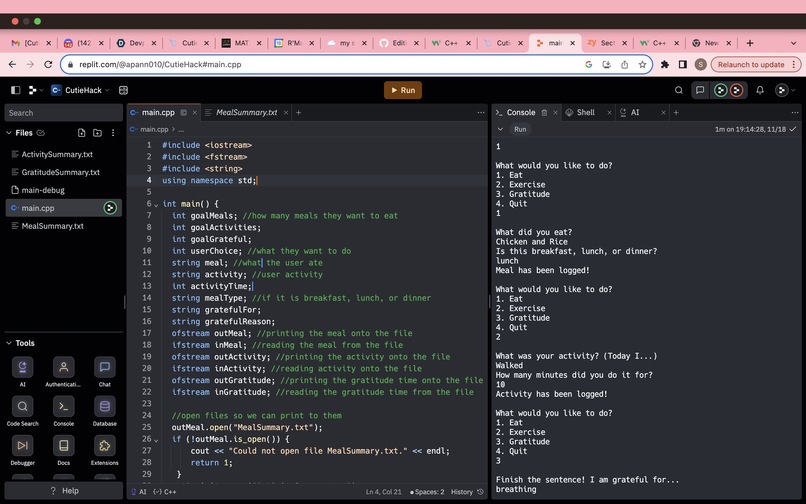806x504 pixels.
Task: Open the notifications bell
Action: [x=759, y=90]
